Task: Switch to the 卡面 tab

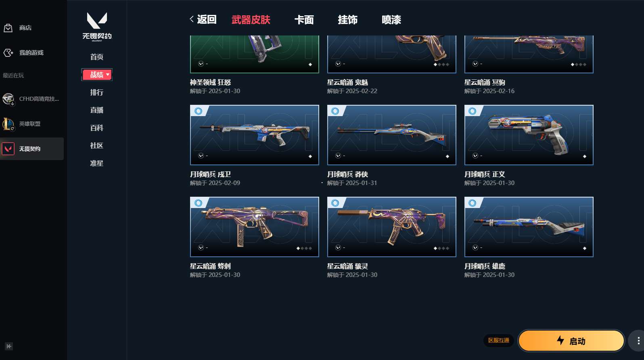Action: (304, 20)
